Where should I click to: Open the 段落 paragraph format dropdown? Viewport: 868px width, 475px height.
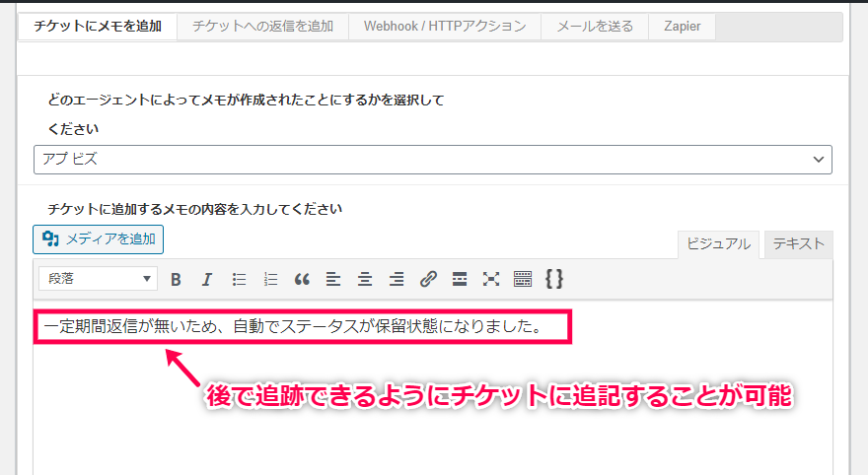pos(98,279)
